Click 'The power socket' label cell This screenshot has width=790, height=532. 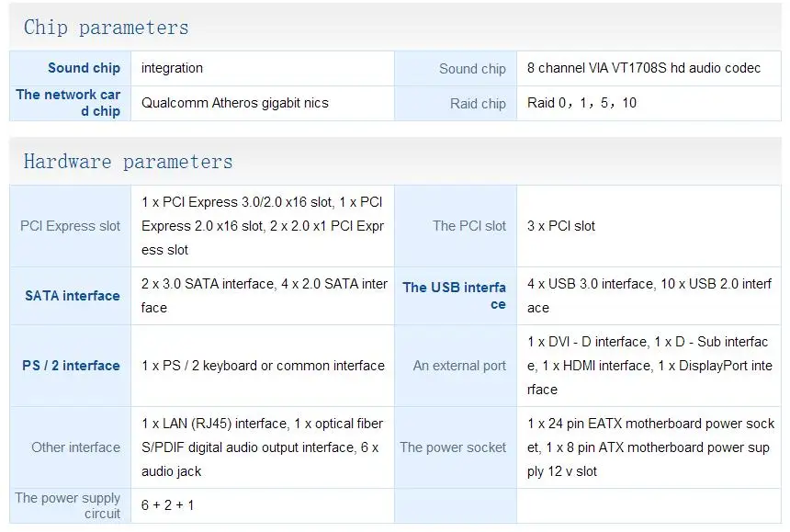point(453,447)
